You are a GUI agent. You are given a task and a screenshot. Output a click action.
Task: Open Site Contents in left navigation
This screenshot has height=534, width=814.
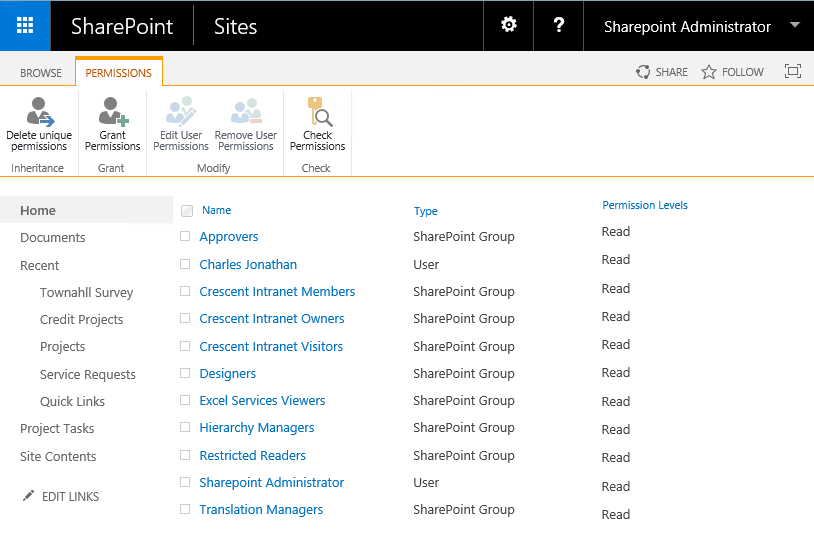coord(58,457)
